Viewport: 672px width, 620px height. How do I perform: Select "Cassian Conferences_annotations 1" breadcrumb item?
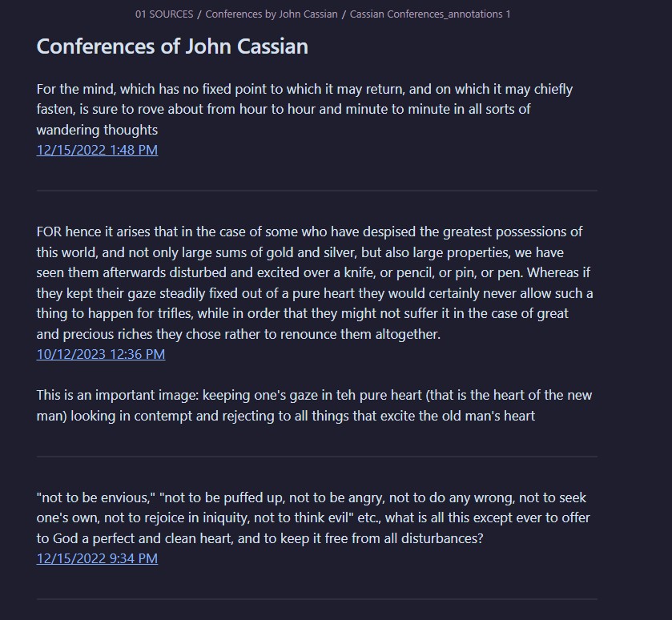click(430, 14)
